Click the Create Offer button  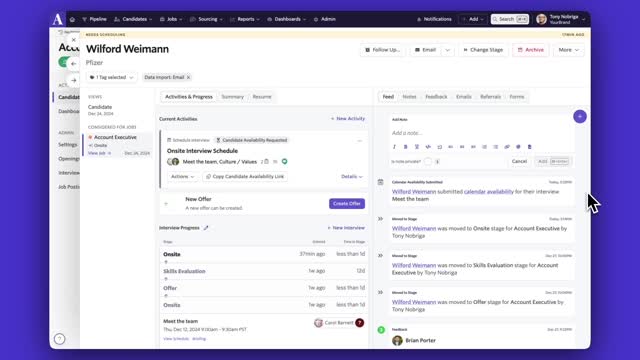(347, 204)
